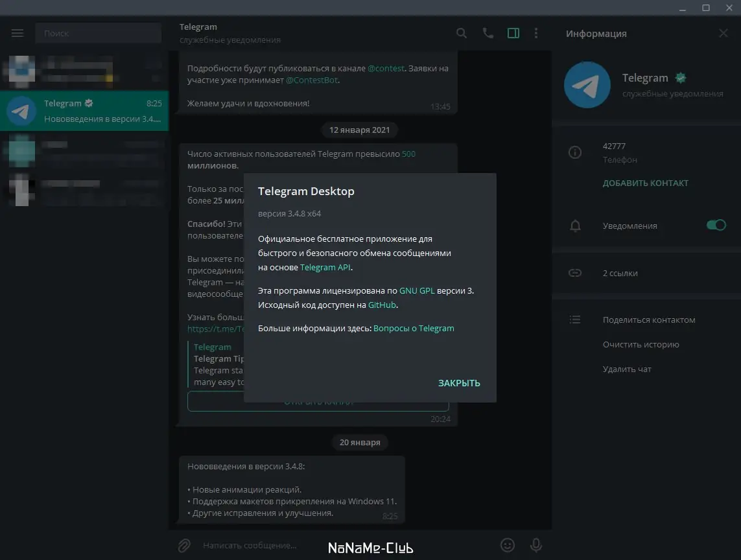Screen dimensions: 741x560
Task: Click the @ContestBot mention link
Action: [312, 80]
